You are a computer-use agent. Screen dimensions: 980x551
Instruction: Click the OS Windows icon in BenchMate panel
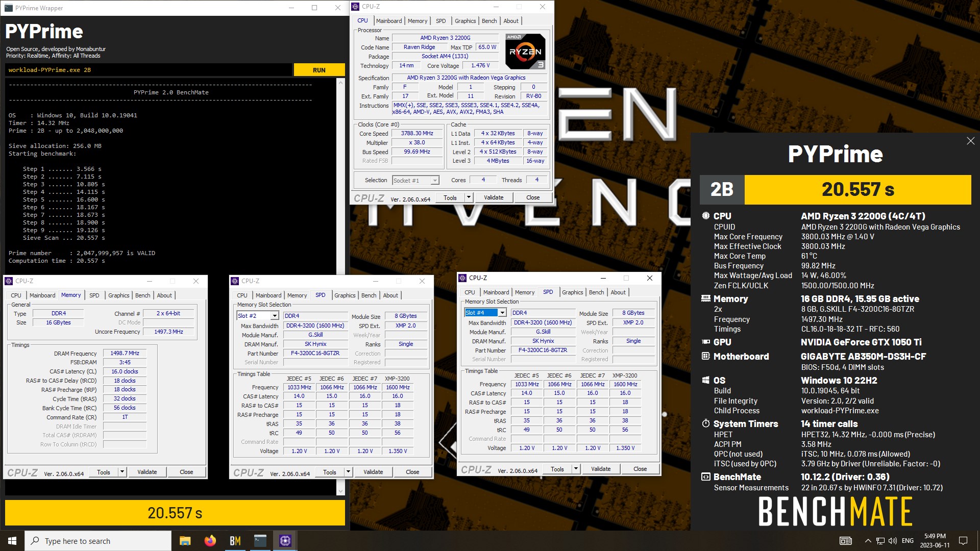[706, 380]
